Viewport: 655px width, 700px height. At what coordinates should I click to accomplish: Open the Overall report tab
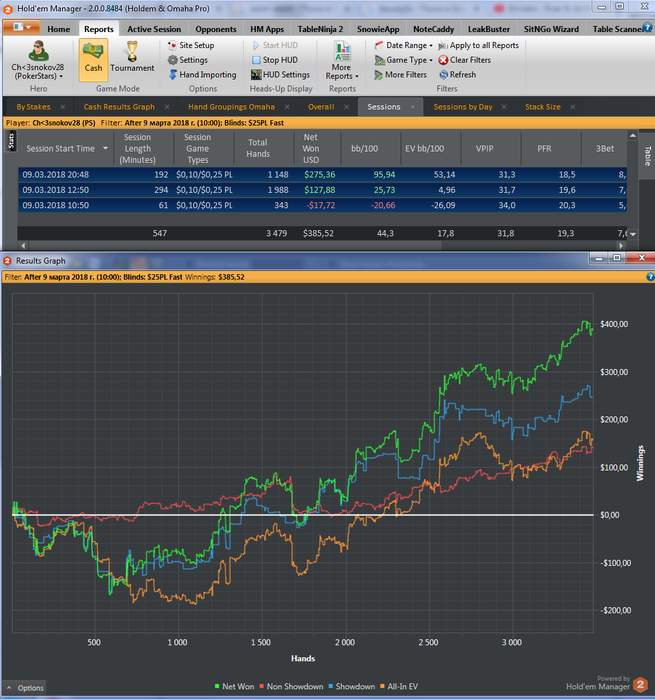(321, 107)
